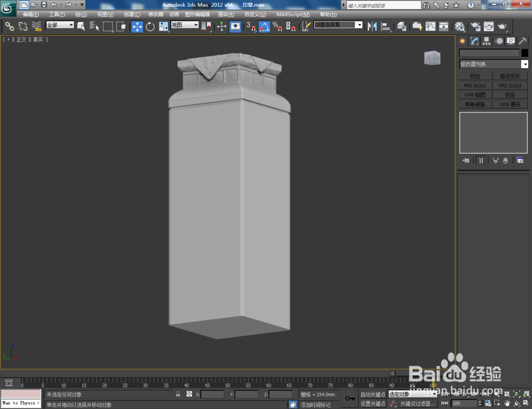Toggle 自动关键点 auto key mode
532x409 pixels.
point(373,394)
